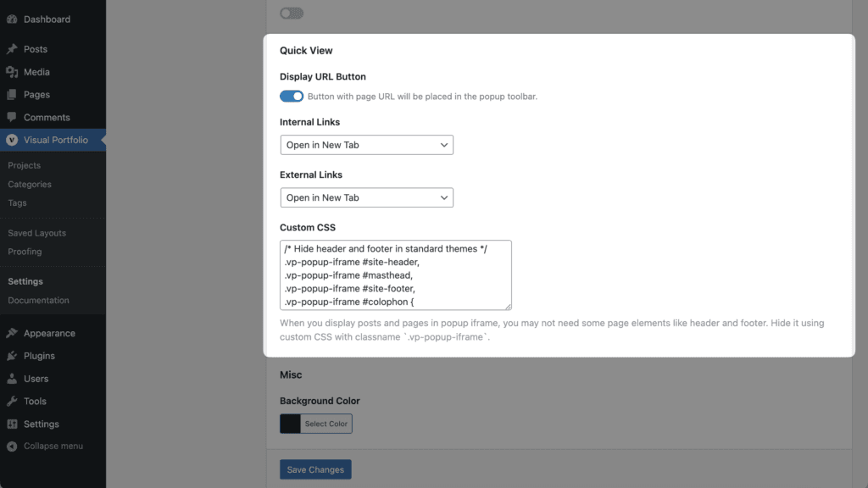Disable the Display URL Button toggle
The height and width of the screenshot is (488, 868).
[292, 97]
